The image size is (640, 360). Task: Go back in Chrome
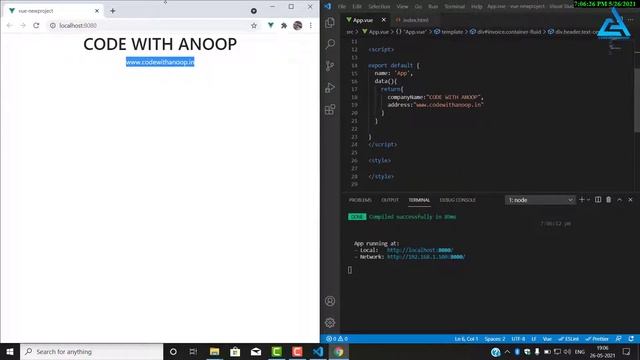(x=9, y=25)
